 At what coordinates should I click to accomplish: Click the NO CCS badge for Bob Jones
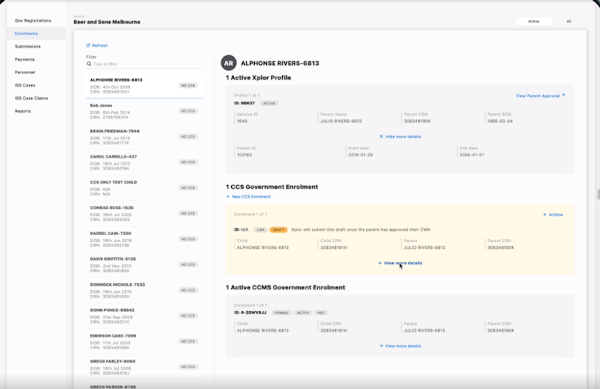click(188, 111)
